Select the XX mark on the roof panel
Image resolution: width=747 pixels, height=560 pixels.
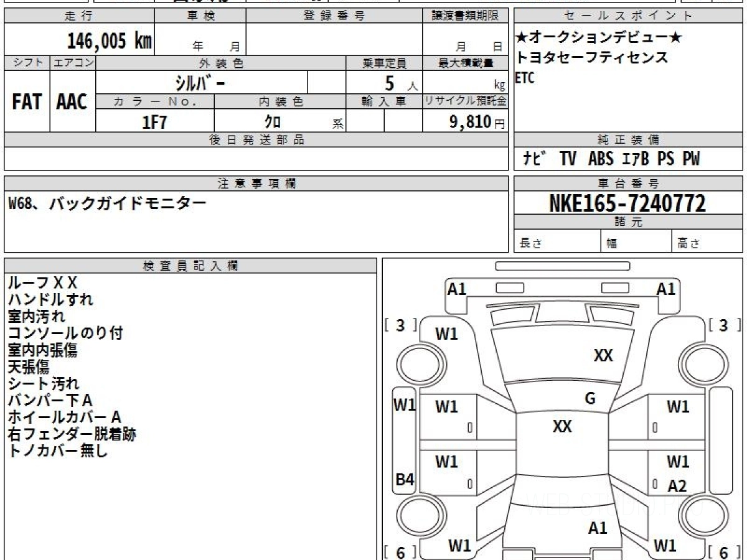(x=562, y=426)
